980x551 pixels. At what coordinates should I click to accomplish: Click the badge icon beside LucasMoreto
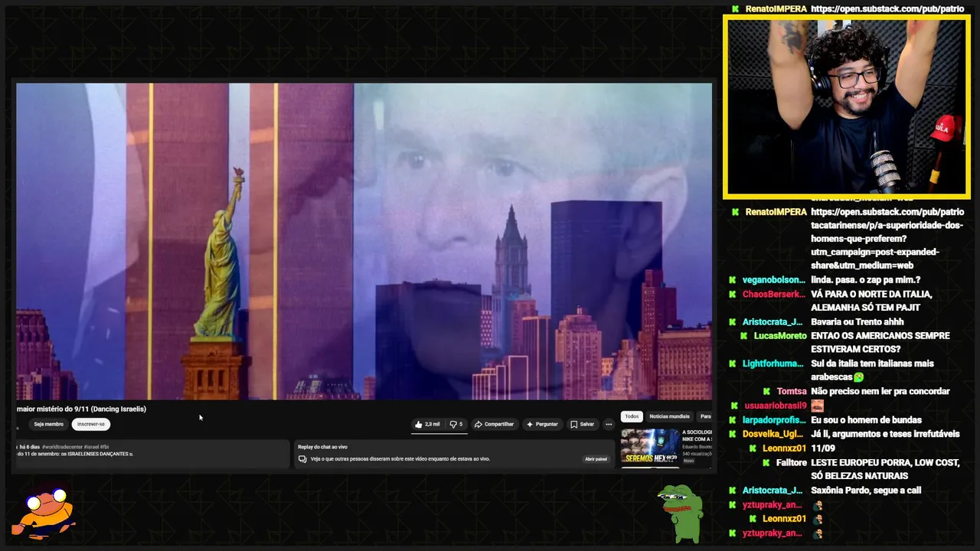point(745,336)
